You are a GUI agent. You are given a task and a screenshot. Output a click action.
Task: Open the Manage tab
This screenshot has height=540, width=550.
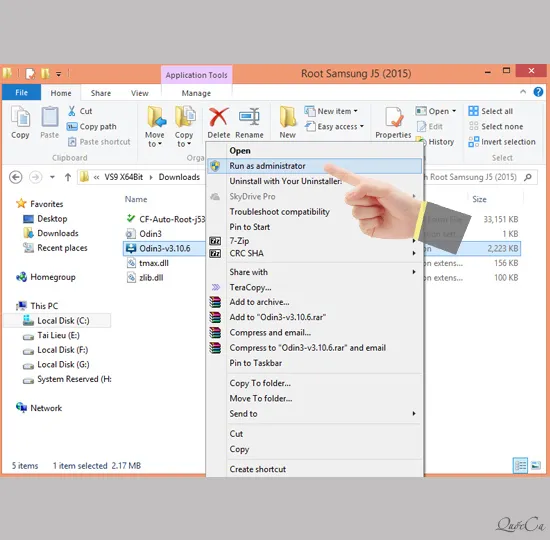196,93
